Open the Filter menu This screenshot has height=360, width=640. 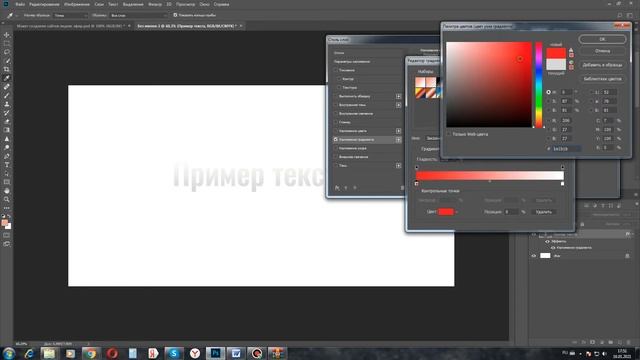155,4
